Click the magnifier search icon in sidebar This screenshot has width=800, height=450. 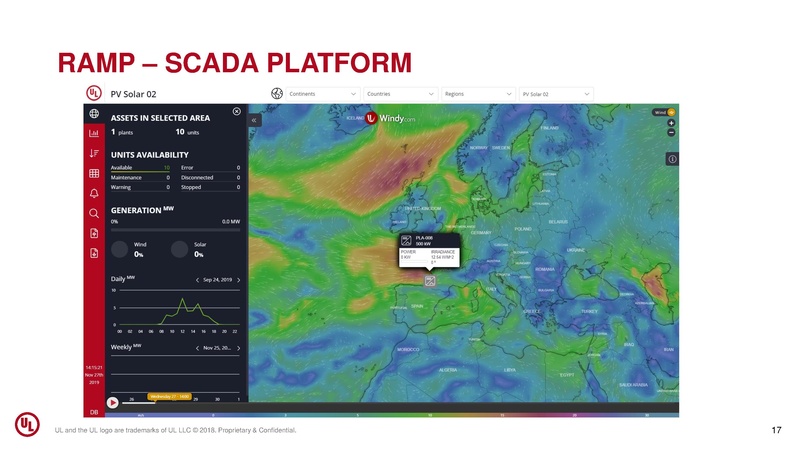(x=93, y=213)
